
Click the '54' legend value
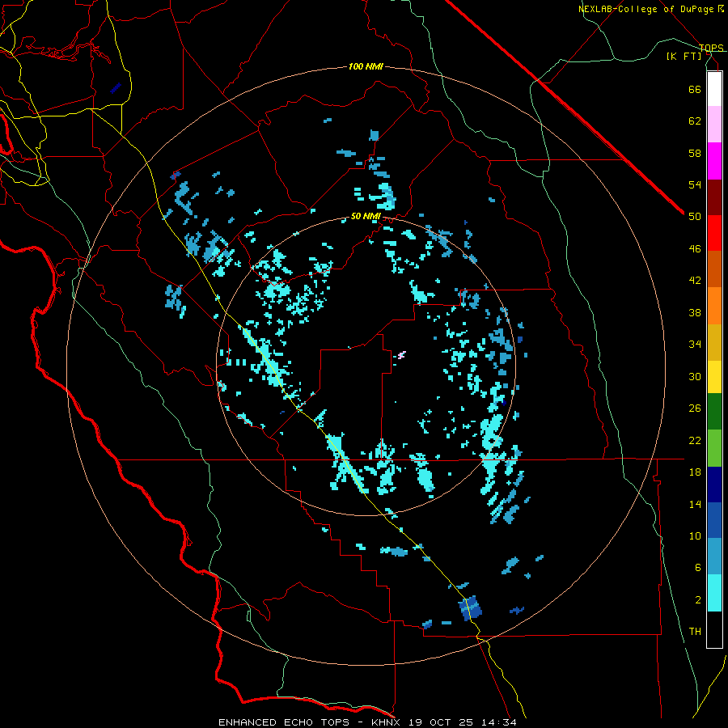pos(695,184)
